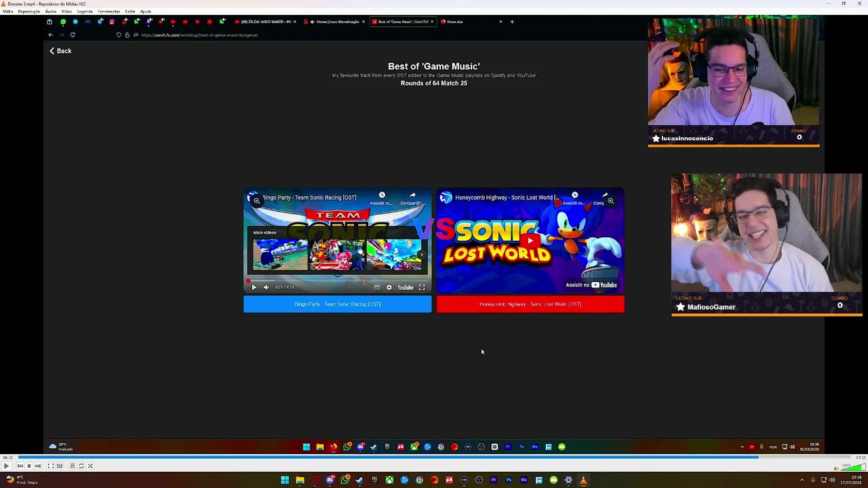
Task: Adjust the VLC volume slider
Action: [854, 466]
